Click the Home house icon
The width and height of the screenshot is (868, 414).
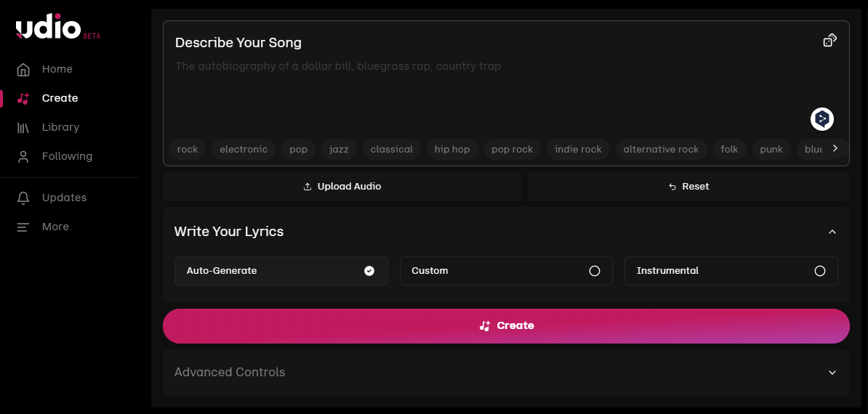[x=23, y=70]
